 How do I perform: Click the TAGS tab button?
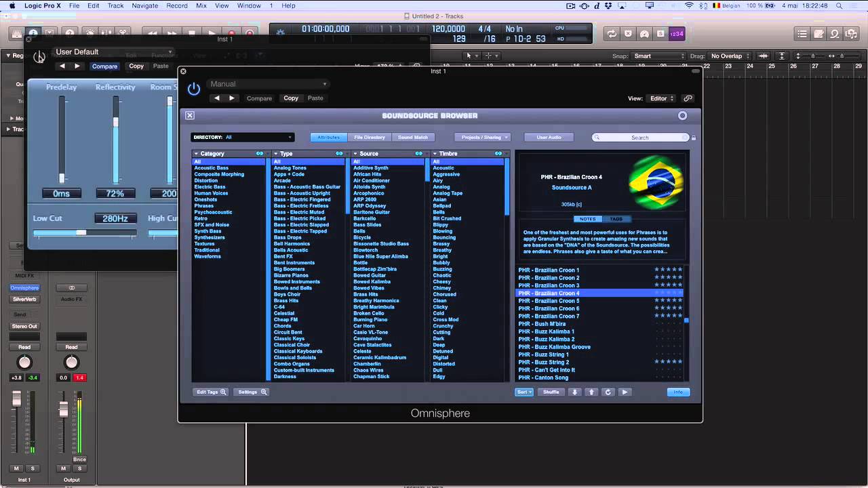[616, 219]
